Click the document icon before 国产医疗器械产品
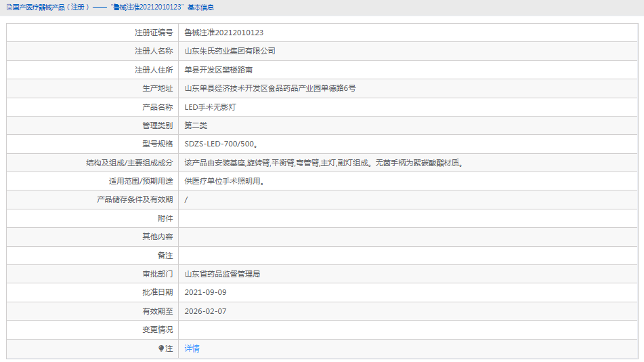 pos(9,7)
